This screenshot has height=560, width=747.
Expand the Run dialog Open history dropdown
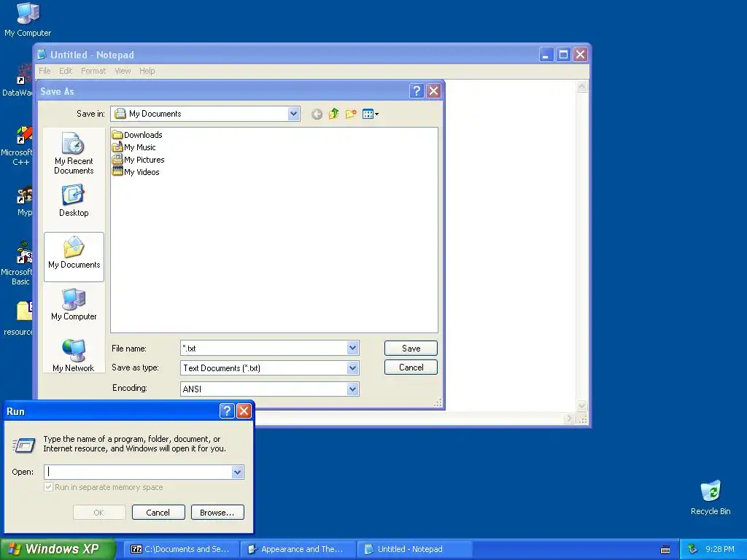tap(237, 472)
